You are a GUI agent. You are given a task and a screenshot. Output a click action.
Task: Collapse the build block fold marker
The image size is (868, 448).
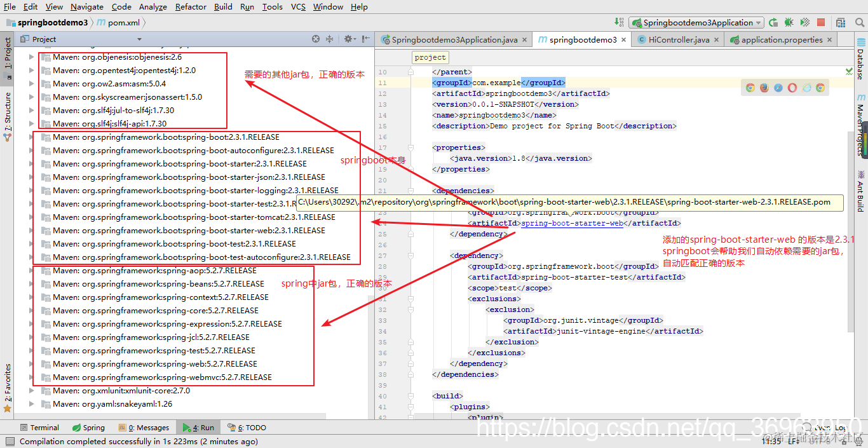(411, 396)
